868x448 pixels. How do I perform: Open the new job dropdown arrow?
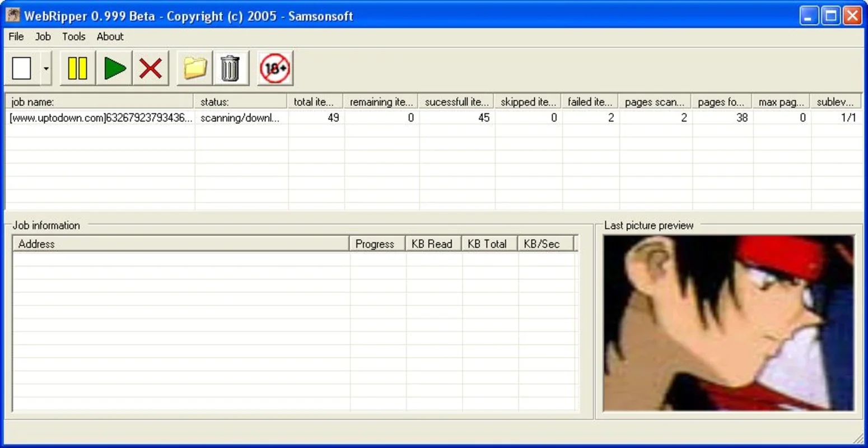[x=46, y=68]
